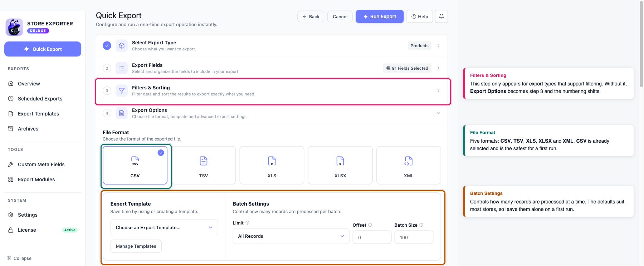Click the Run Export button
This screenshot has height=266, width=644.
(380, 16)
